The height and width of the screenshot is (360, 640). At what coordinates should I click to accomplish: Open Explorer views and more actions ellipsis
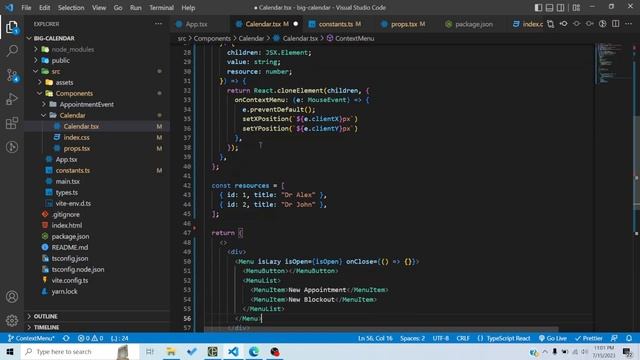(x=158, y=24)
